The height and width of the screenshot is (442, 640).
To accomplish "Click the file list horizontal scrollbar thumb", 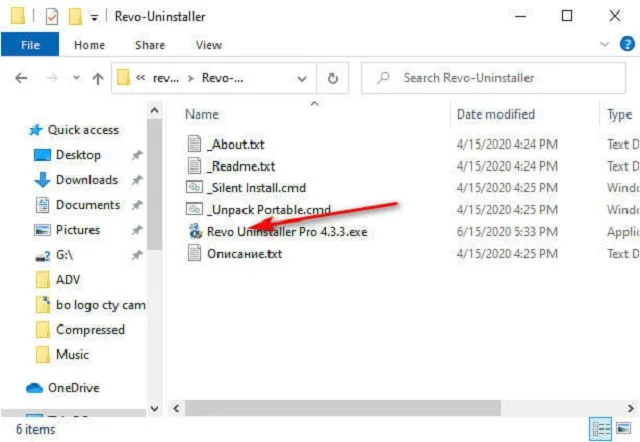I will click(x=343, y=408).
